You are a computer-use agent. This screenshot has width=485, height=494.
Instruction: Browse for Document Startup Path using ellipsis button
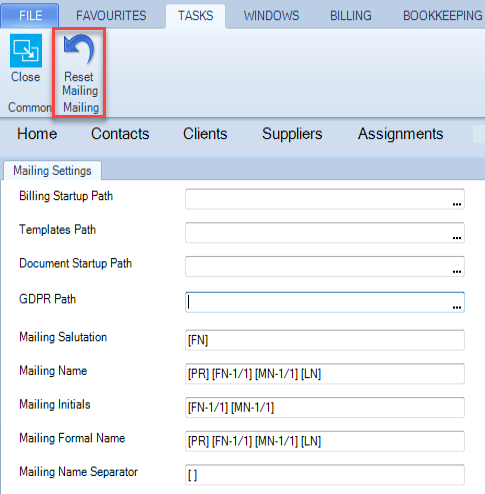457,271
